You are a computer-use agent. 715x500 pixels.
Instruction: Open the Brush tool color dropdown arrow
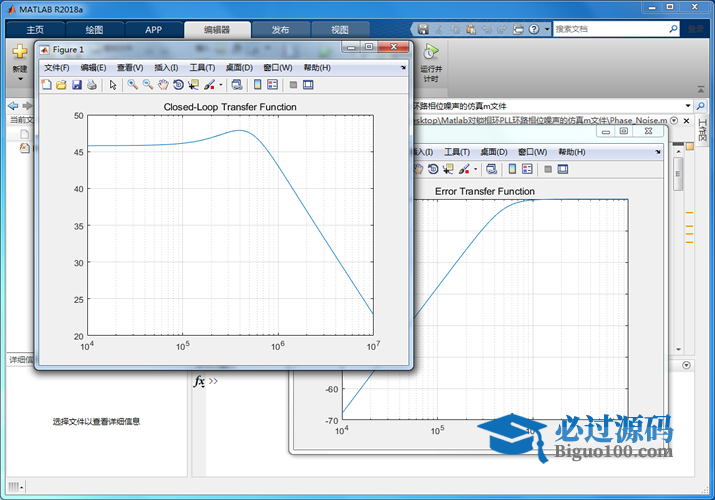point(221,86)
